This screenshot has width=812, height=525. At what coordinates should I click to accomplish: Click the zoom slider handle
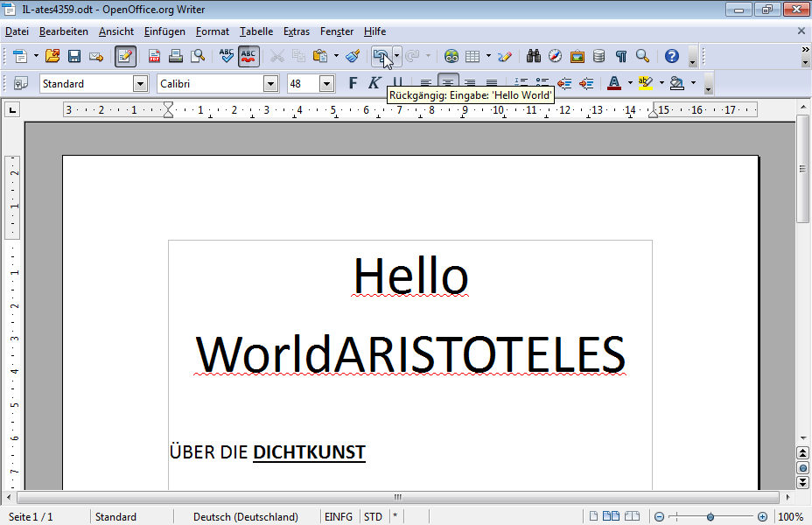(x=710, y=517)
